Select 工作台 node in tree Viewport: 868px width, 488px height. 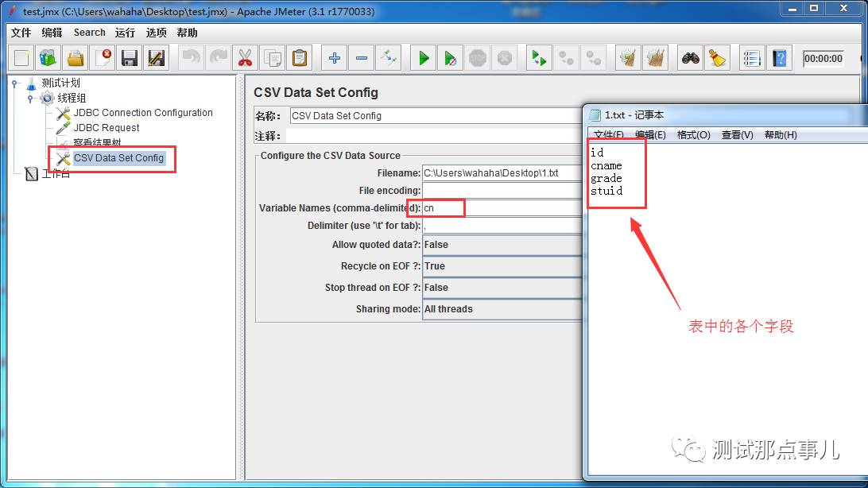pyautogui.click(x=56, y=174)
